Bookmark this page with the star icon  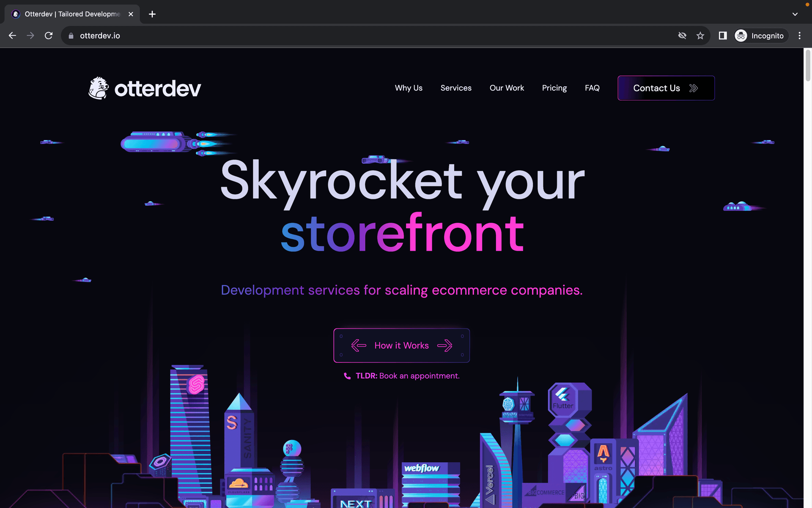point(700,36)
